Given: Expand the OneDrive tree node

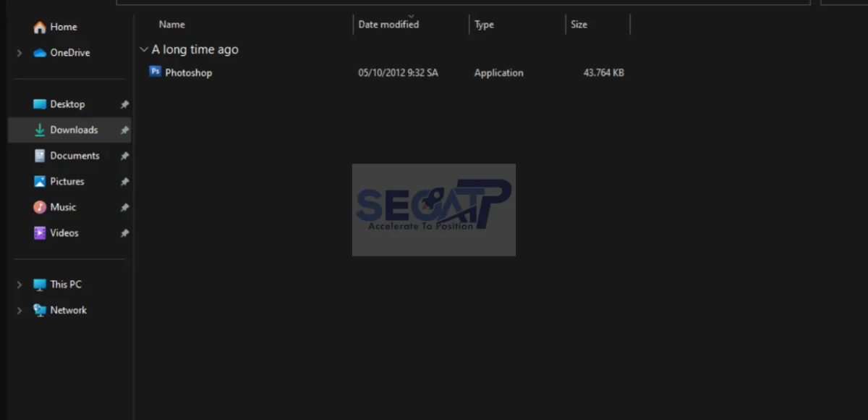Looking at the screenshot, I should pos(20,53).
